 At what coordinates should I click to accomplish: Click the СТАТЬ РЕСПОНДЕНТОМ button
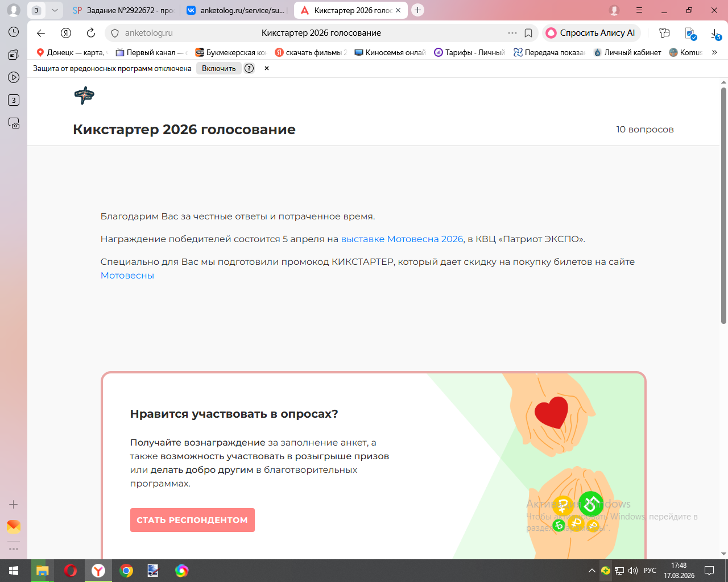192,520
